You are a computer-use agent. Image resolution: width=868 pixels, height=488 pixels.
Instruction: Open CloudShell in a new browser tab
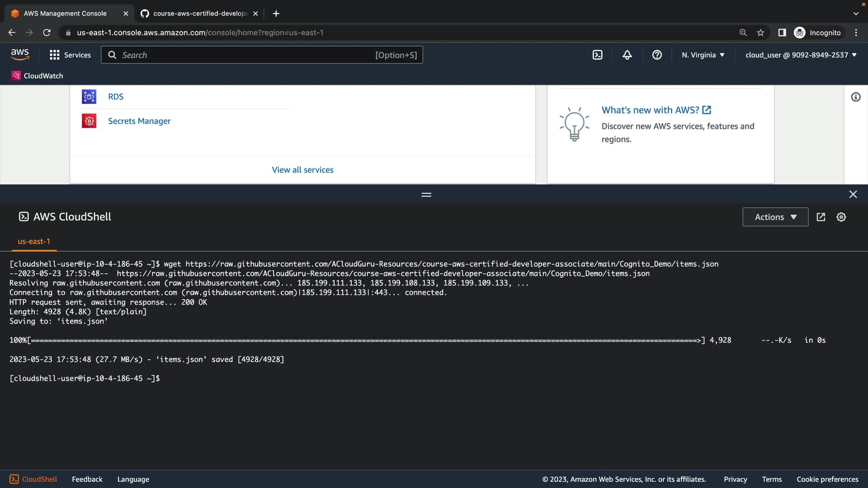click(821, 217)
